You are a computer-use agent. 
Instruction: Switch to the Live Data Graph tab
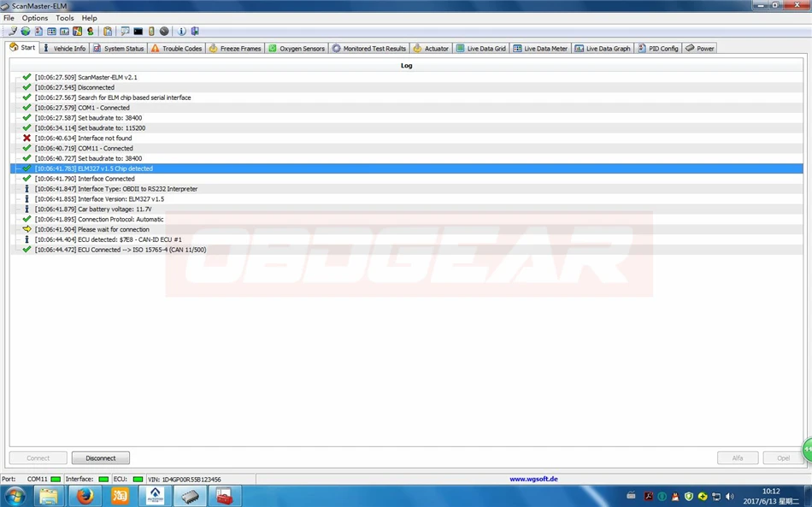point(603,48)
